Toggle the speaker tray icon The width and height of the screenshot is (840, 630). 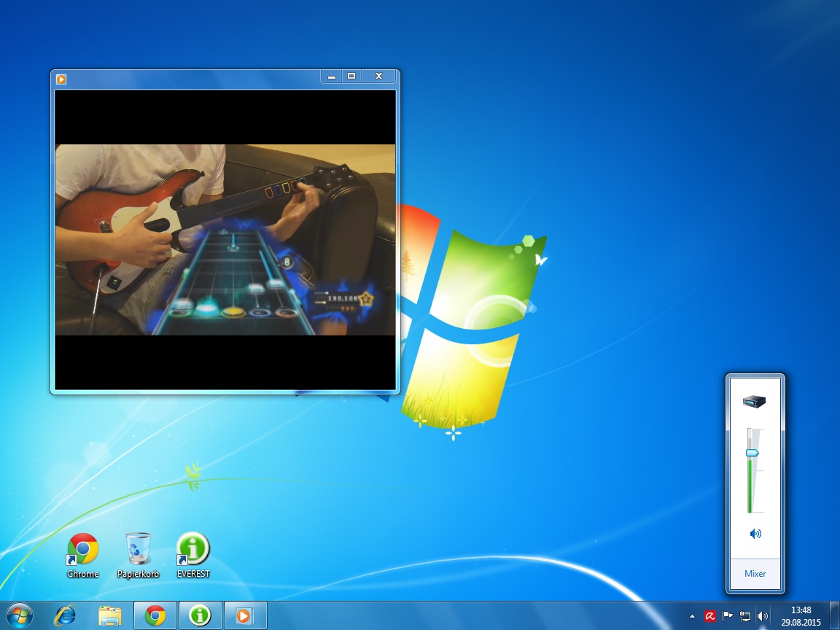pyautogui.click(x=763, y=617)
